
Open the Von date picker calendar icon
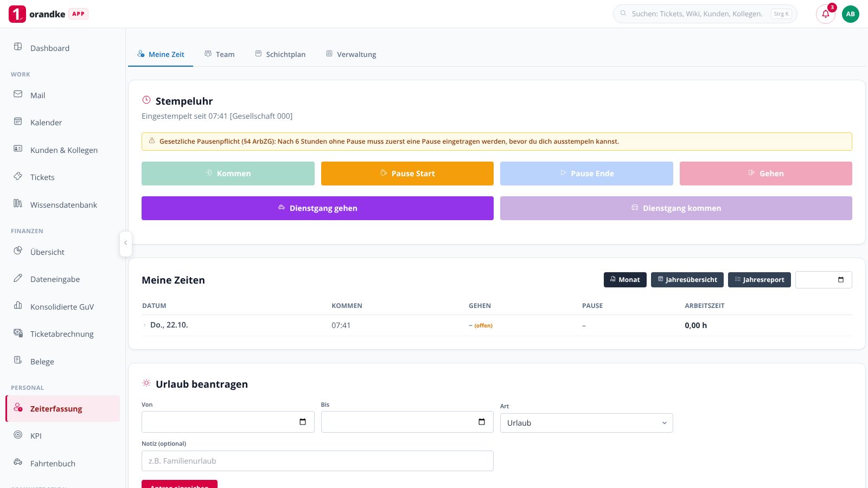pyautogui.click(x=303, y=422)
